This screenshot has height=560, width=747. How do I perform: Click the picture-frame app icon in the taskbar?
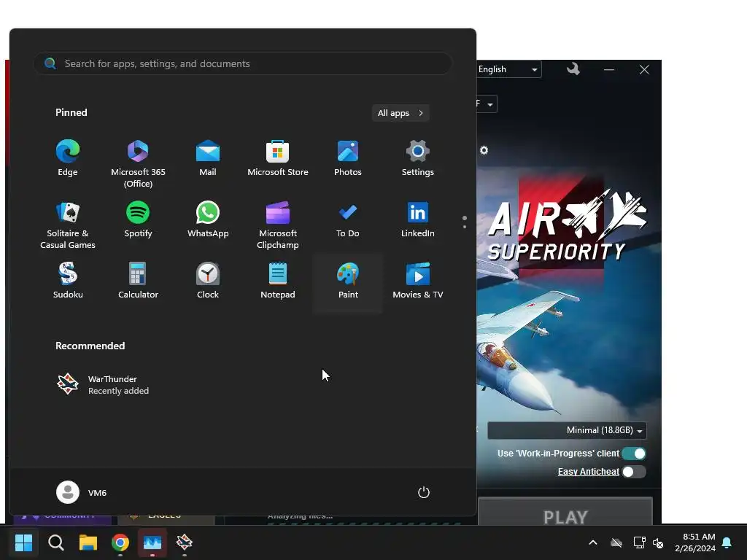(x=152, y=542)
